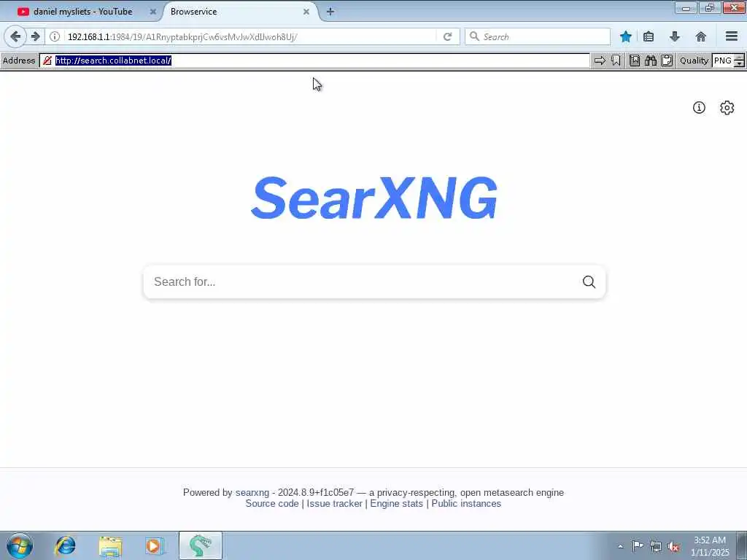Bookmark this page with the blue star
Screen dimensions: 747x560
pyautogui.click(x=625, y=36)
